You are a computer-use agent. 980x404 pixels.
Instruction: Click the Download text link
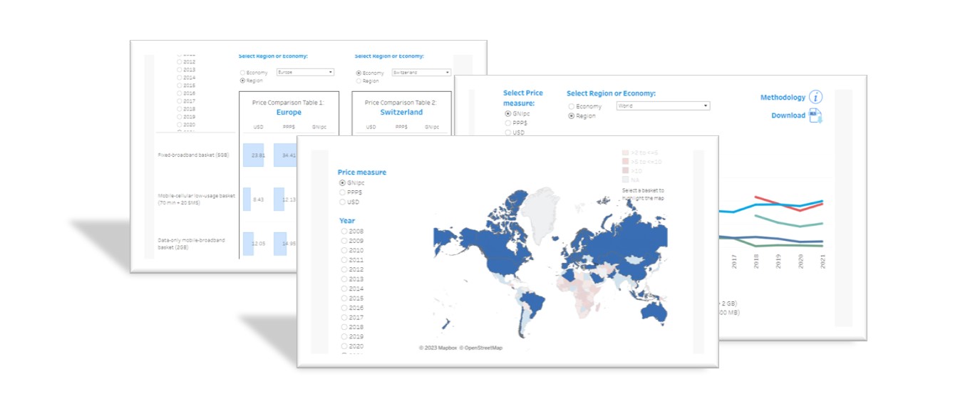[788, 115]
